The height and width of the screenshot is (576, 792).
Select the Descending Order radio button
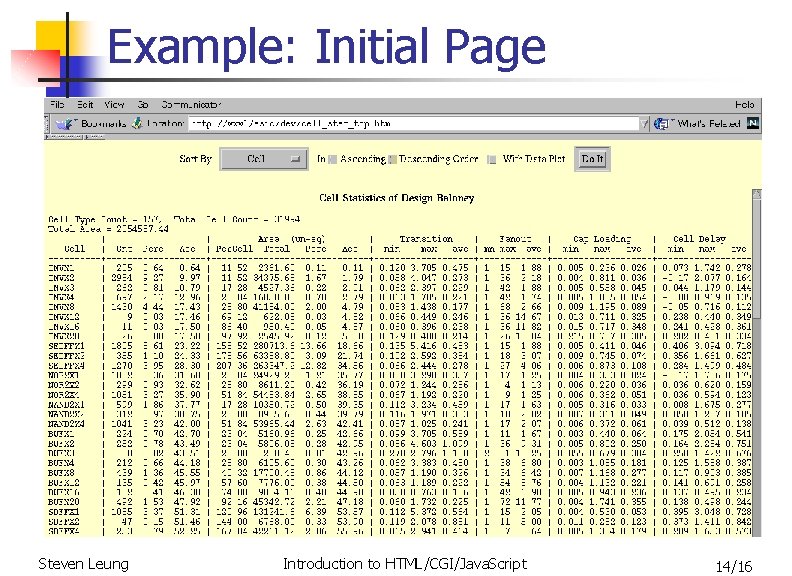(x=392, y=160)
